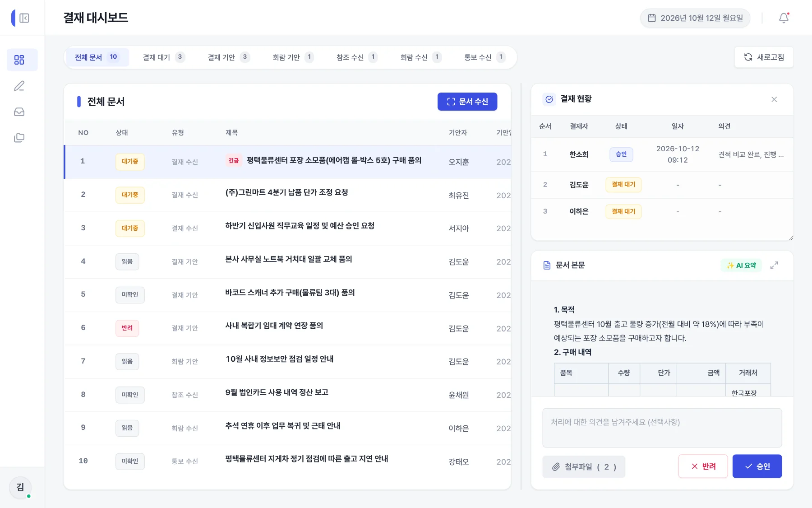Click the 김 user avatar
This screenshot has height=508, width=812.
point(20,487)
